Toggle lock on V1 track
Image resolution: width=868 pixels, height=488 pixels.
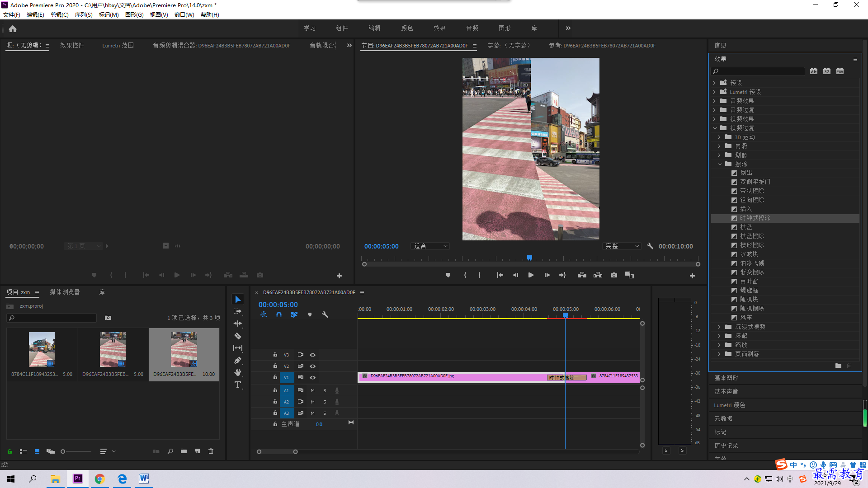(275, 377)
